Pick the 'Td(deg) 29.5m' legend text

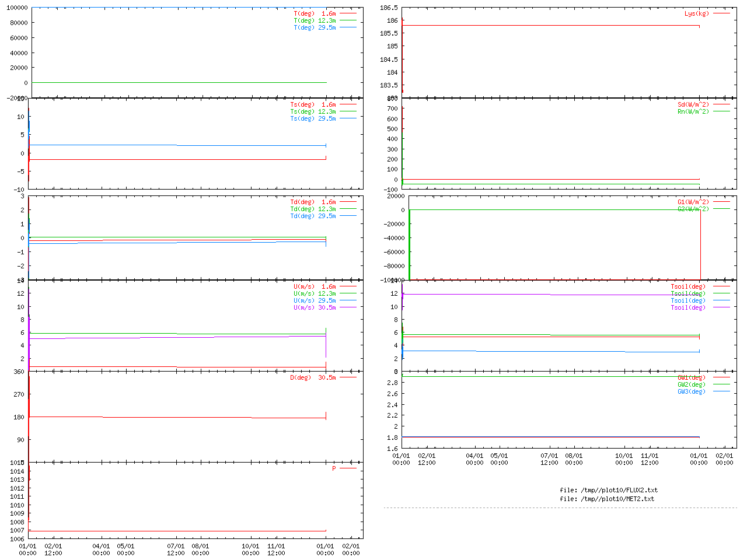point(313,216)
